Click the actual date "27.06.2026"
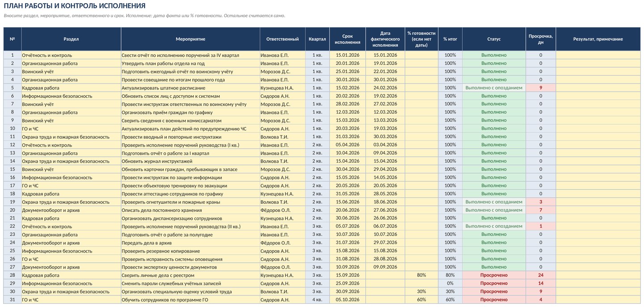The width and height of the screenshot is (644, 307). click(x=386, y=210)
